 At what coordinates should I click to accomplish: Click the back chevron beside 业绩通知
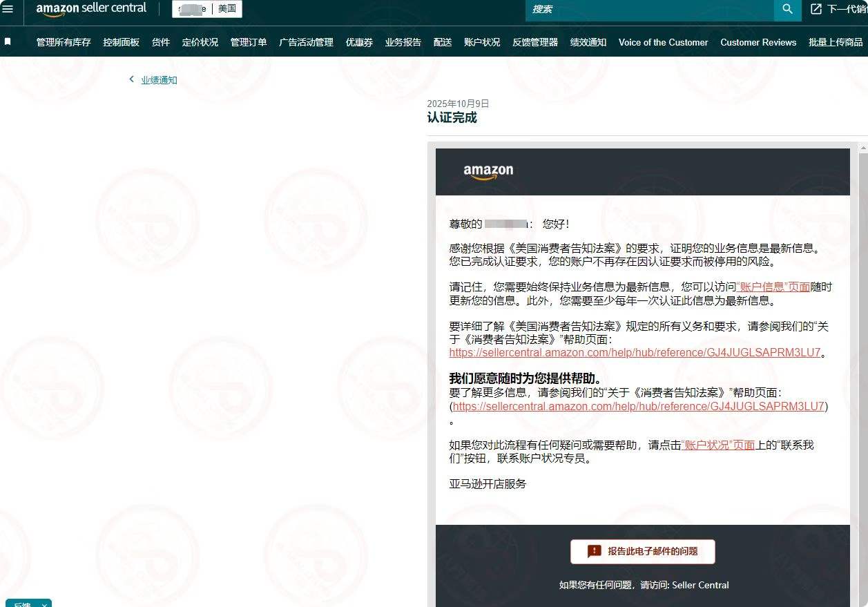[131, 79]
